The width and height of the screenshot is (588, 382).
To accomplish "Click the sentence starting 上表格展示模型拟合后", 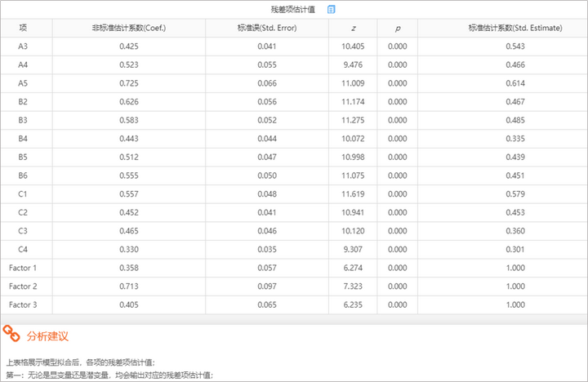I will click(81, 362).
